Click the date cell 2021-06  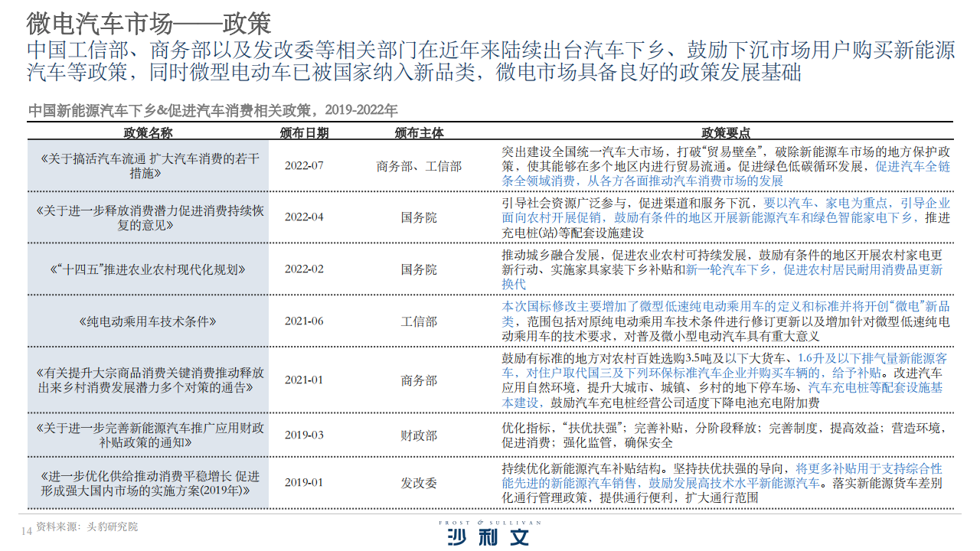304,321
